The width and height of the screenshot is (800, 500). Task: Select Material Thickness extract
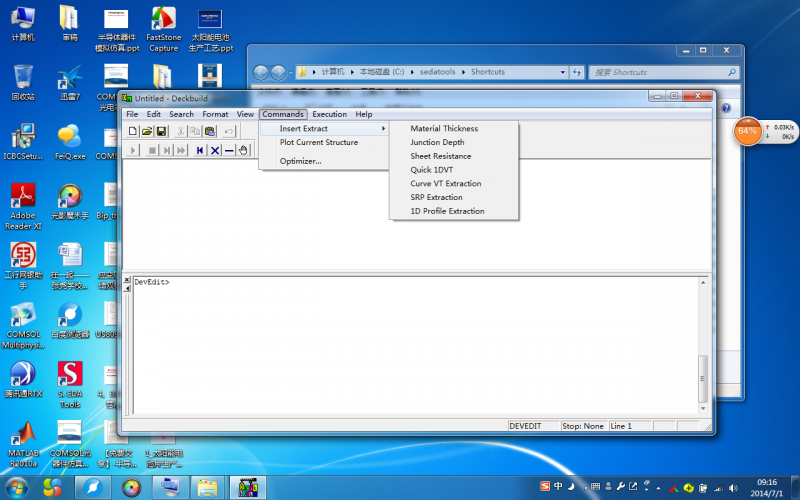[454, 129]
